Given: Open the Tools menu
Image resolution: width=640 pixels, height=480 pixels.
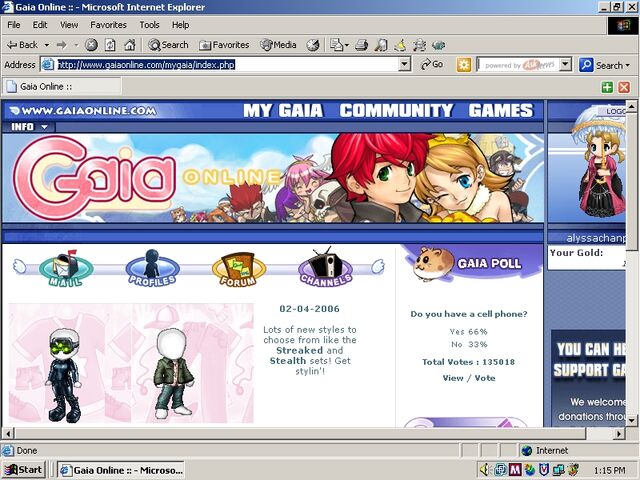Looking at the screenshot, I should [149, 25].
